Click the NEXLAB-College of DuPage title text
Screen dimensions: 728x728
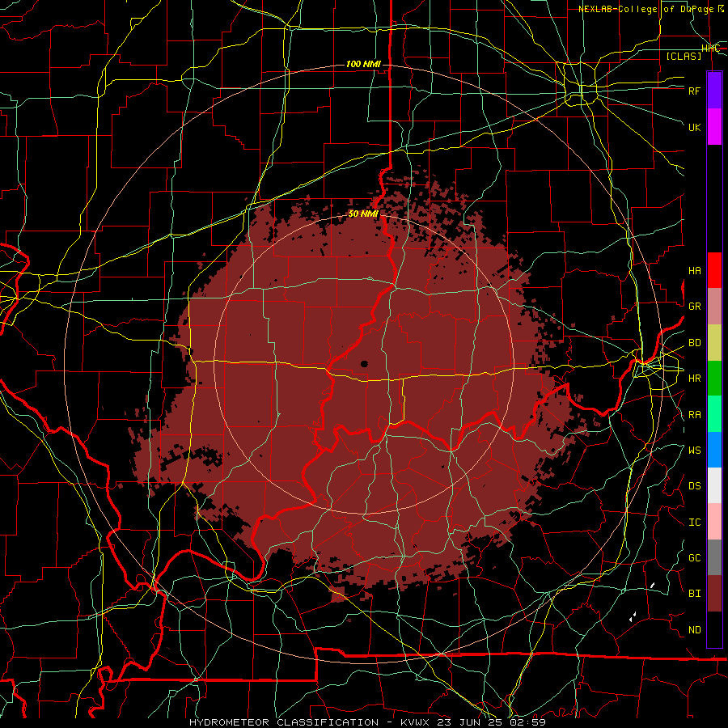point(651,9)
